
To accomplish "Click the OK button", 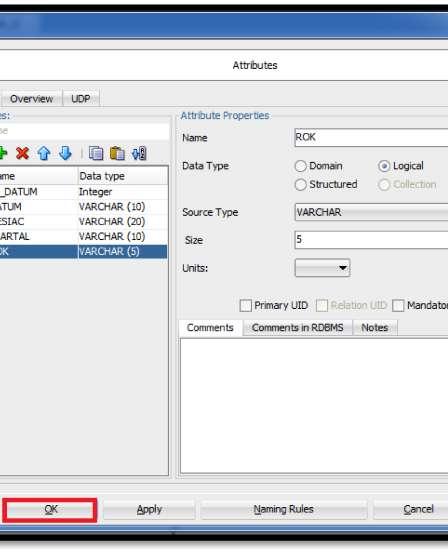I will [x=50, y=509].
